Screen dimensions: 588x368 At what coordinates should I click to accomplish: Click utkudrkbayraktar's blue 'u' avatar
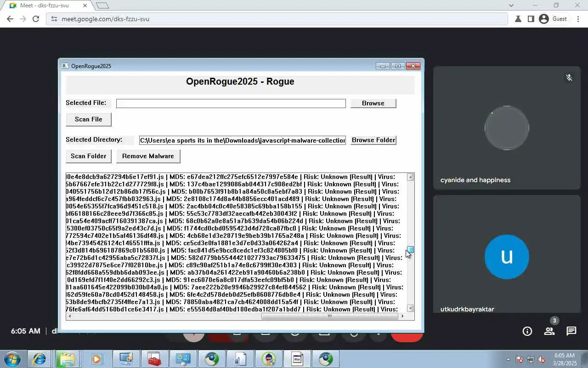507,257
